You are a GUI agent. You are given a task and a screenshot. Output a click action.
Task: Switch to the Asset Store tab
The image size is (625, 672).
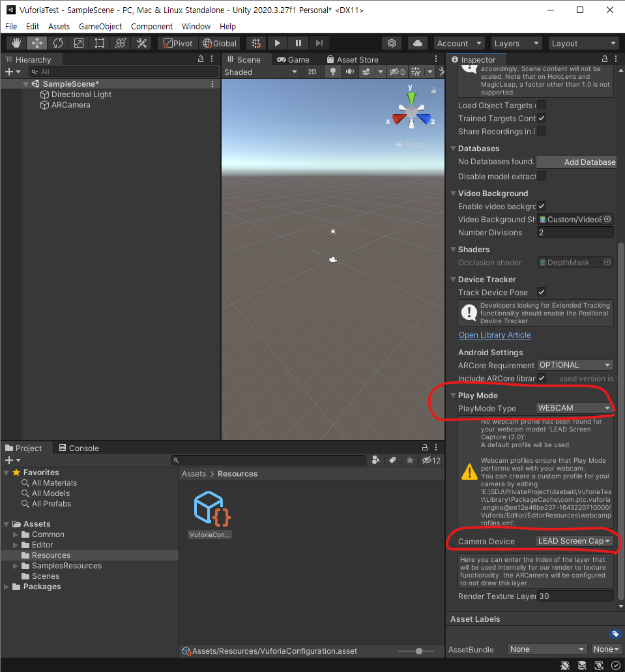click(353, 59)
